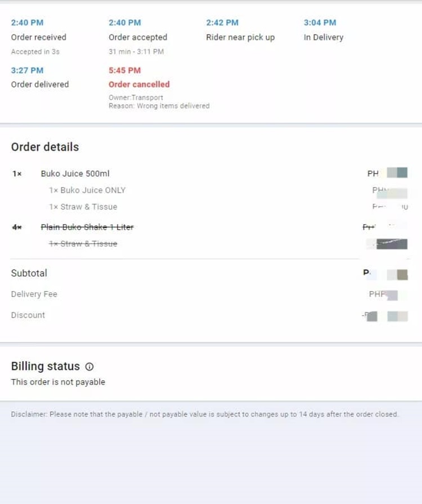422x504 pixels.
Task: Click the Rider near pick up status
Action: [x=240, y=37]
